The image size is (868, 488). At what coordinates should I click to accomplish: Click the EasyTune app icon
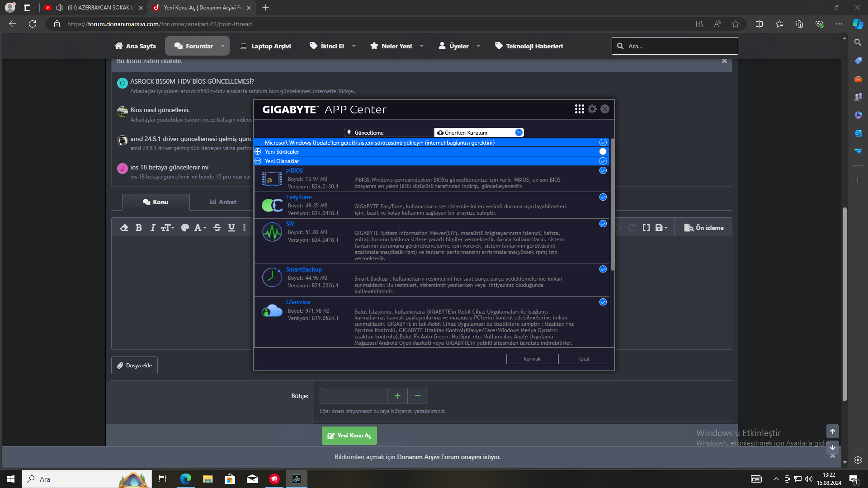coord(272,206)
